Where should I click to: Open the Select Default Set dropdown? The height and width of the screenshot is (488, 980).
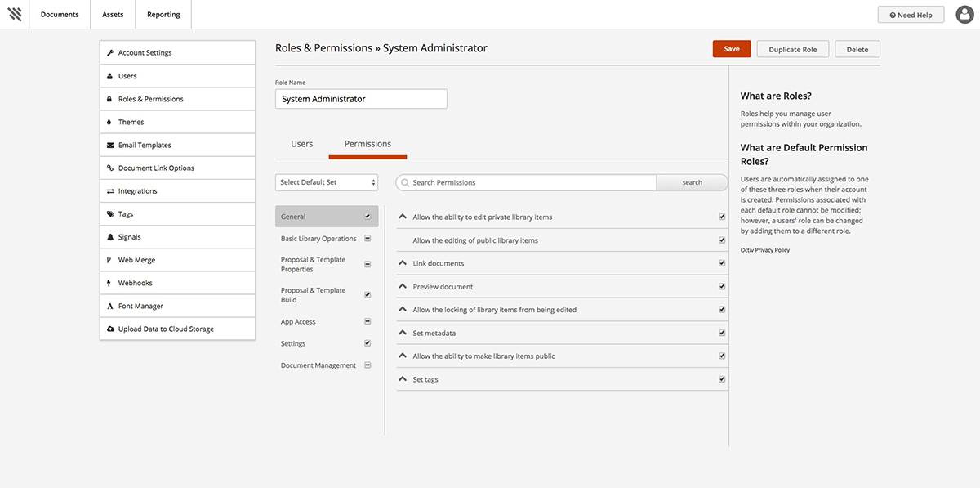(x=327, y=182)
